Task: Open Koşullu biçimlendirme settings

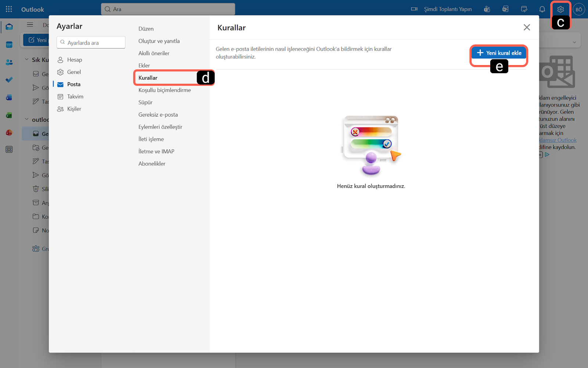Action: coord(165,90)
